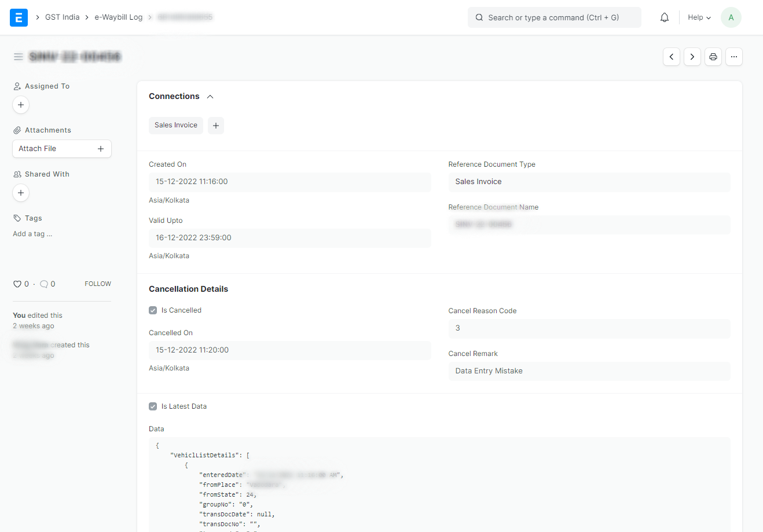Click Add a tag field
Screen dimensions: 763x532
33,234
